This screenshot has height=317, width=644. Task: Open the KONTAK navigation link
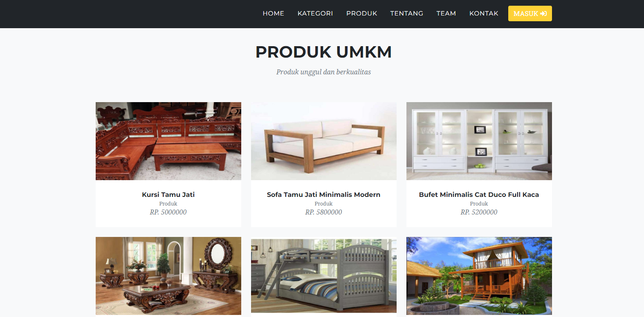[x=484, y=13]
